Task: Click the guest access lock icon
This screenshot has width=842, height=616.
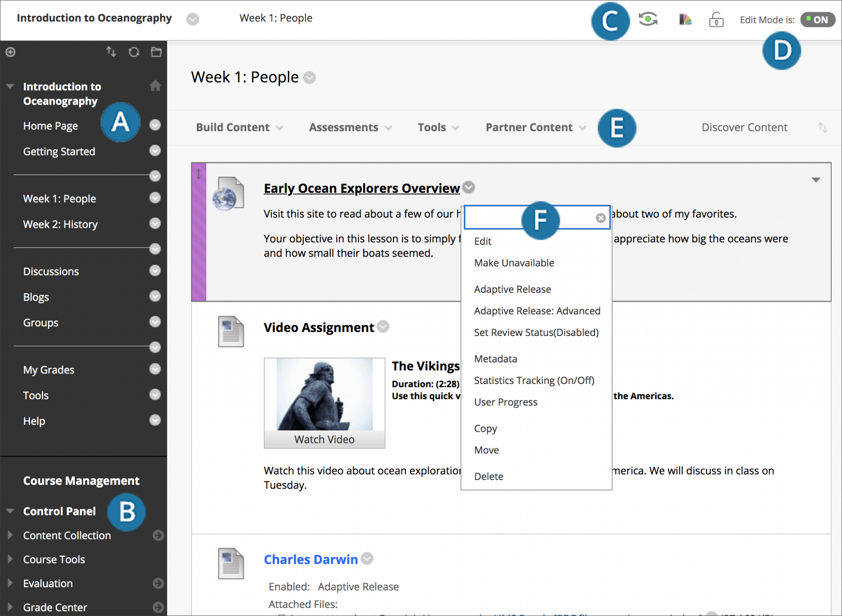Action: pos(716,19)
